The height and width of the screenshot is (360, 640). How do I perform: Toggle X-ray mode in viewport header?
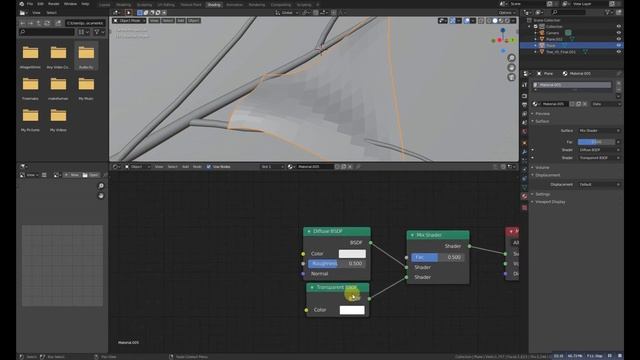(x=481, y=20)
